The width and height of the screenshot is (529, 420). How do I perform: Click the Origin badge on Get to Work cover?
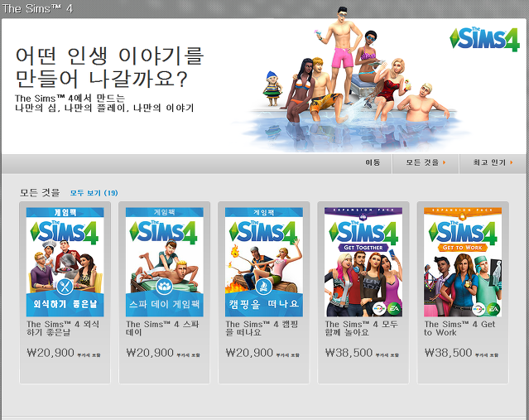point(479,309)
